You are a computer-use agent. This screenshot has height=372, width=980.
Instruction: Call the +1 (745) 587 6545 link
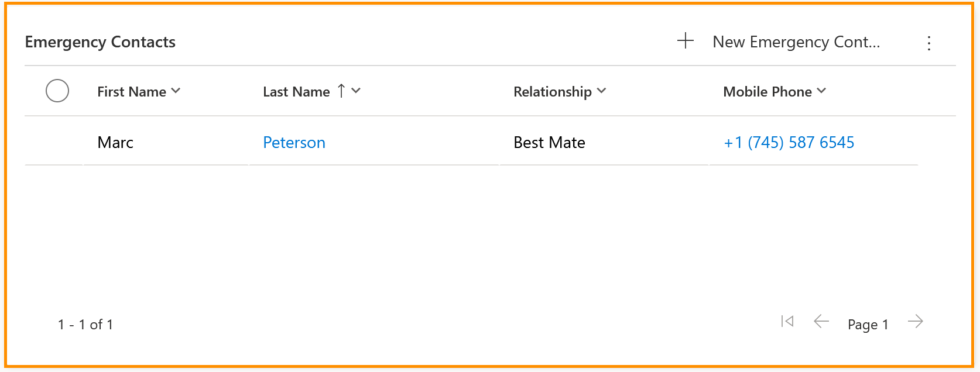pos(789,143)
